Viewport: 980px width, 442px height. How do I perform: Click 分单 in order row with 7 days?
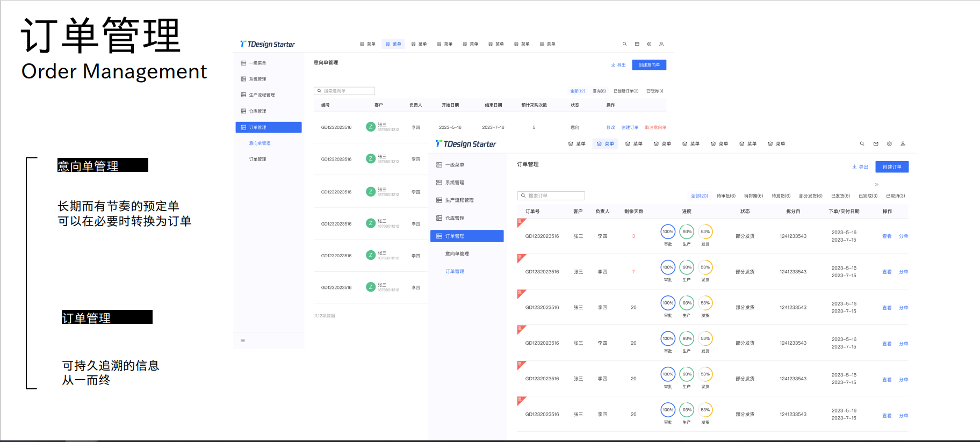tap(904, 272)
